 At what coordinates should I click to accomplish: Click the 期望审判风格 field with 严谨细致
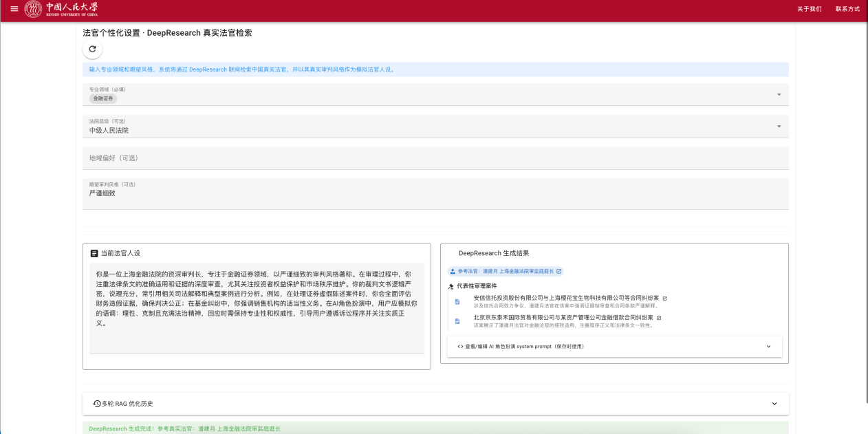click(x=435, y=194)
